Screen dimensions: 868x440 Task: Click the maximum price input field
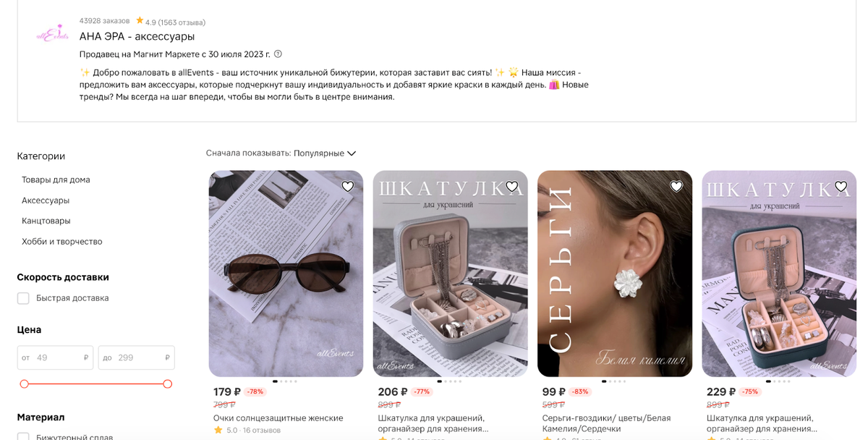pos(136,357)
